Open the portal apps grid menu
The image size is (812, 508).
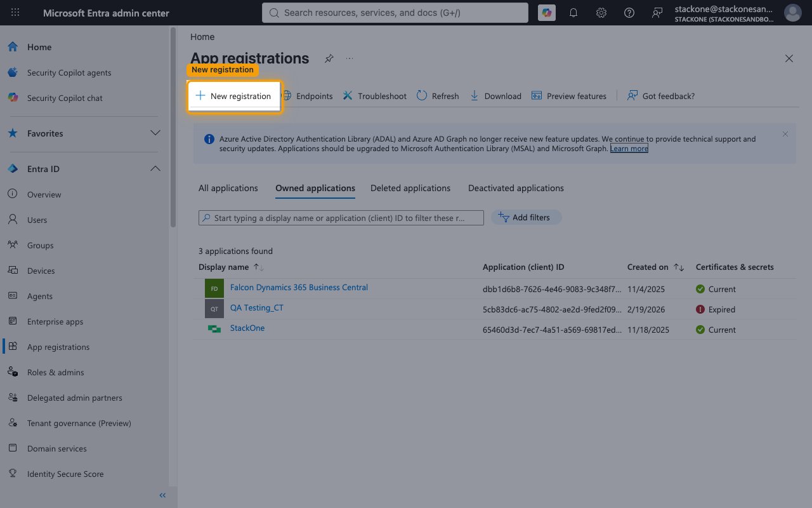pos(15,13)
